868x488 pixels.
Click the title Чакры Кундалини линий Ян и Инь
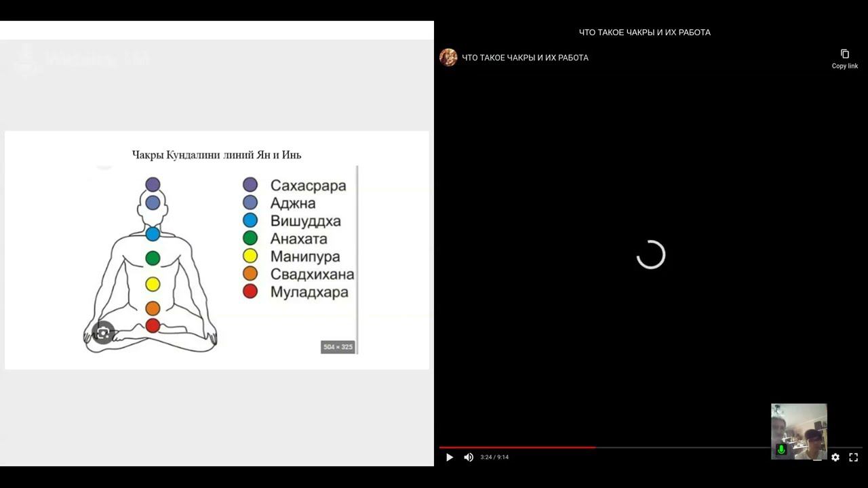point(216,155)
